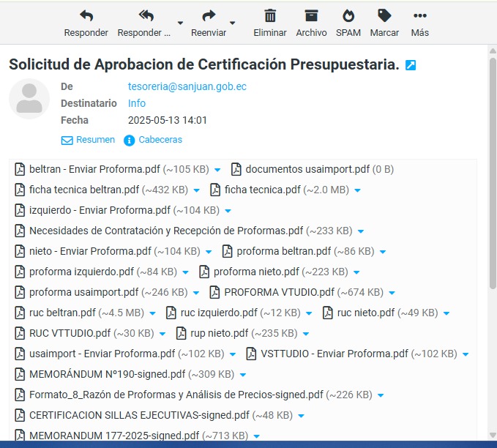Image resolution: width=497 pixels, height=448 pixels.
Task: Click the Responder a todos icon
Action: click(146, 16)
